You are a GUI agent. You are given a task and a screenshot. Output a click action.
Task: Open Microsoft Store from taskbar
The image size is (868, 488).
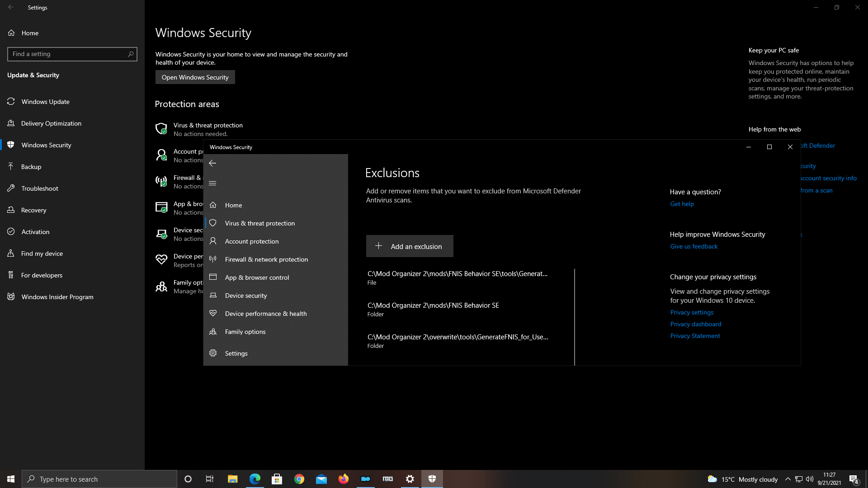tap(277, 479)
